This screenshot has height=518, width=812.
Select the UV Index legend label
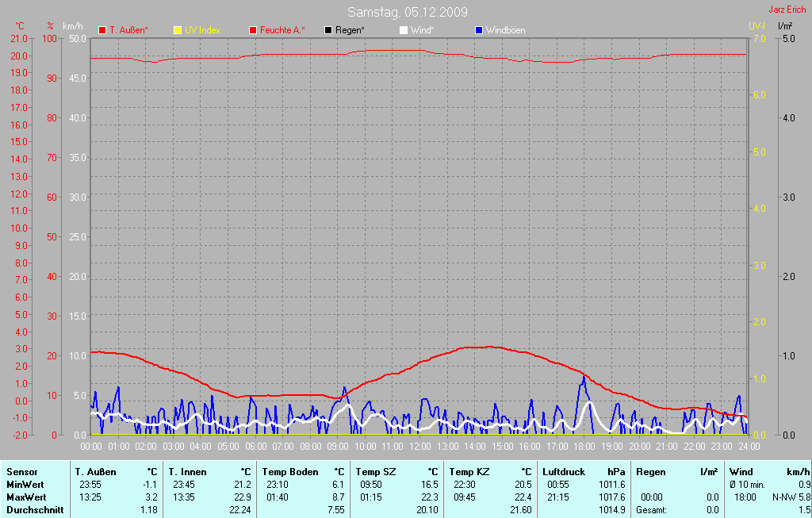click(x=202, y=30)
